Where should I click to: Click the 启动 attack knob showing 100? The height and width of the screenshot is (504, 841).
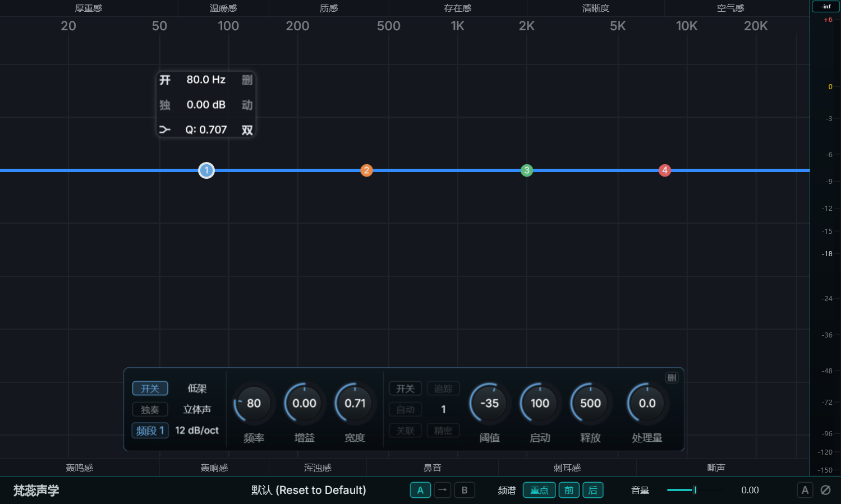(x=540, y=403)
